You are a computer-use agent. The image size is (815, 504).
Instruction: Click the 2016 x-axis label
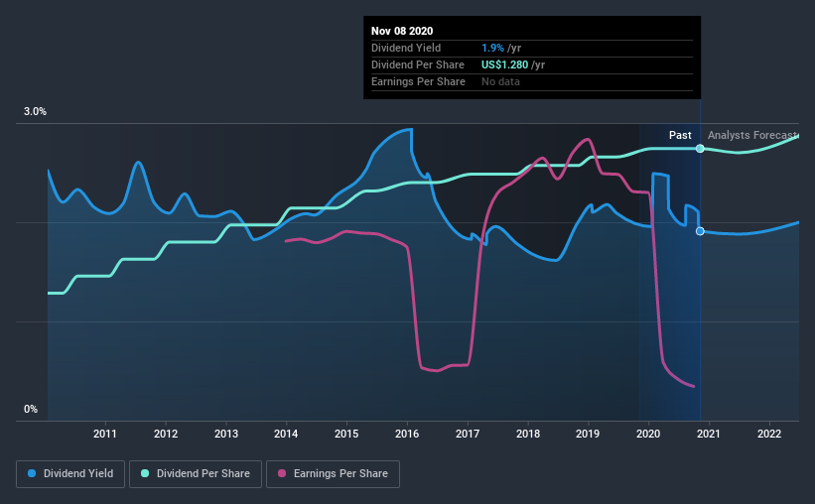407,434
